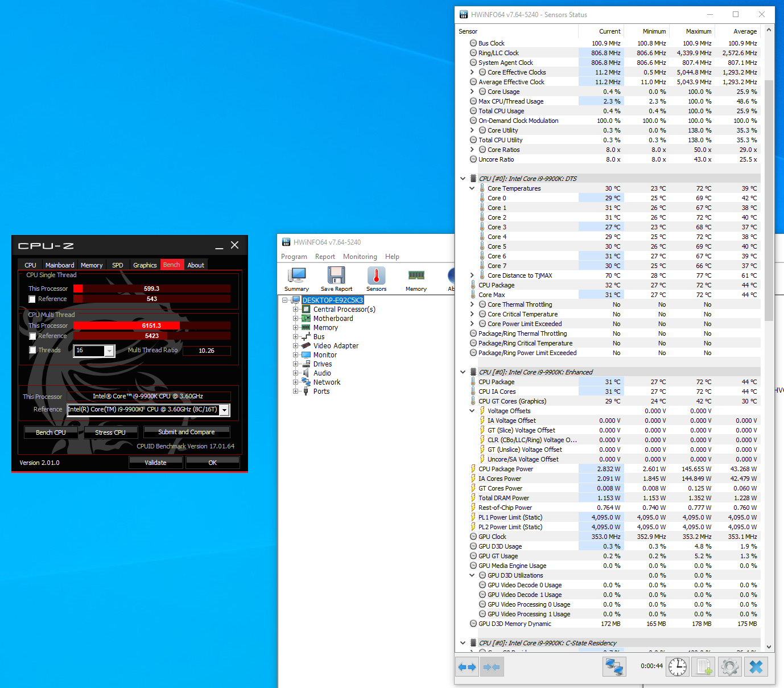Toggle Multi Thread Reference checkbox in CPU-Z
This screenshot has width=784, height=688.
[x=32, y=336]
